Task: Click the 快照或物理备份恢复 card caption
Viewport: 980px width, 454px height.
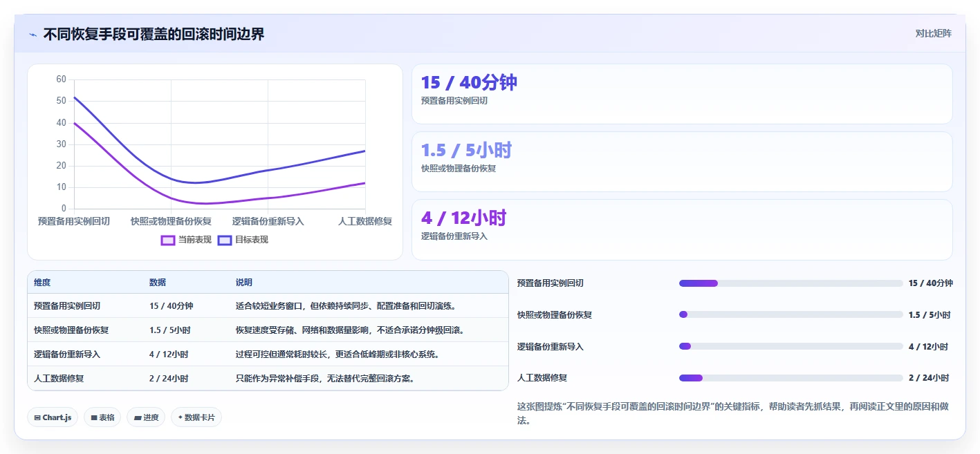Action: click(x=459, y=168)
